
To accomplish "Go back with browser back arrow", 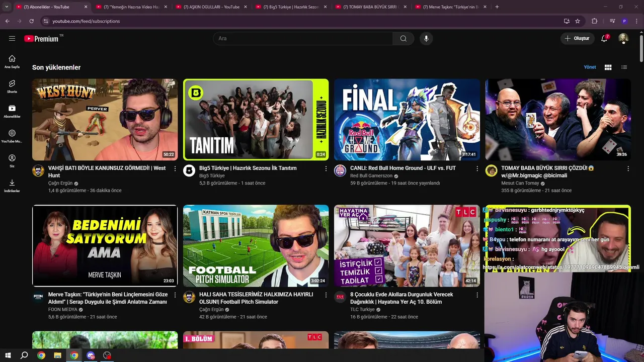I will (x=7, y=21).
